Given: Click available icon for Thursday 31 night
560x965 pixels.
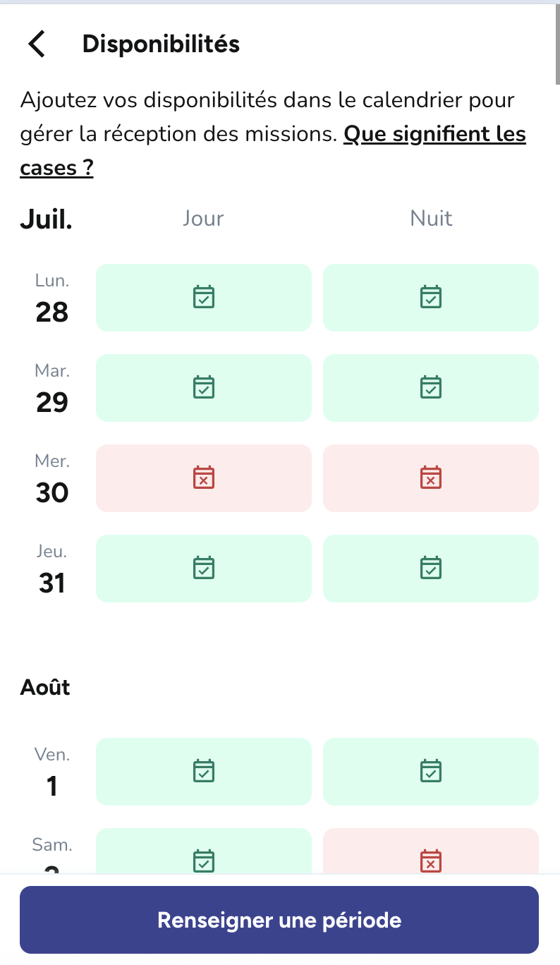Looking at the screenshot, I should 431,568.
